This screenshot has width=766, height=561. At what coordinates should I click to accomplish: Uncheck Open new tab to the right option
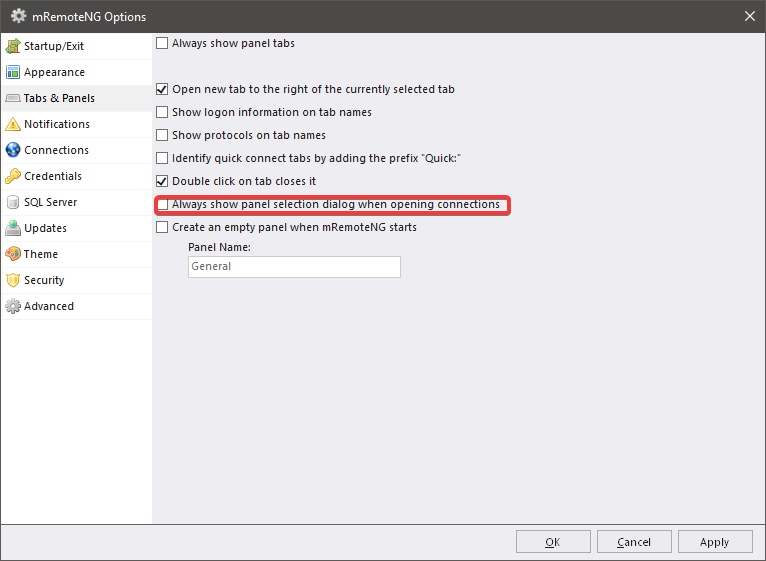(162, 89)
